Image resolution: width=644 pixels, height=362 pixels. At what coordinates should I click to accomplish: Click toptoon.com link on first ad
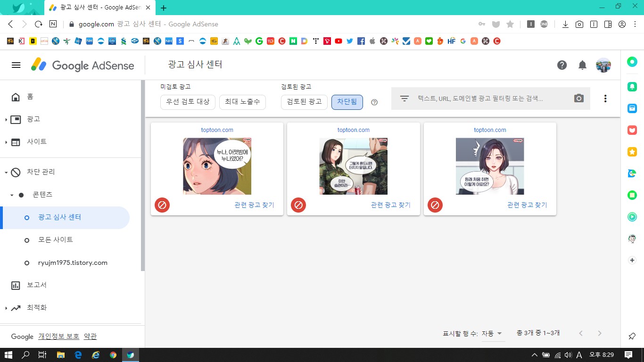[x=217, y=130]
